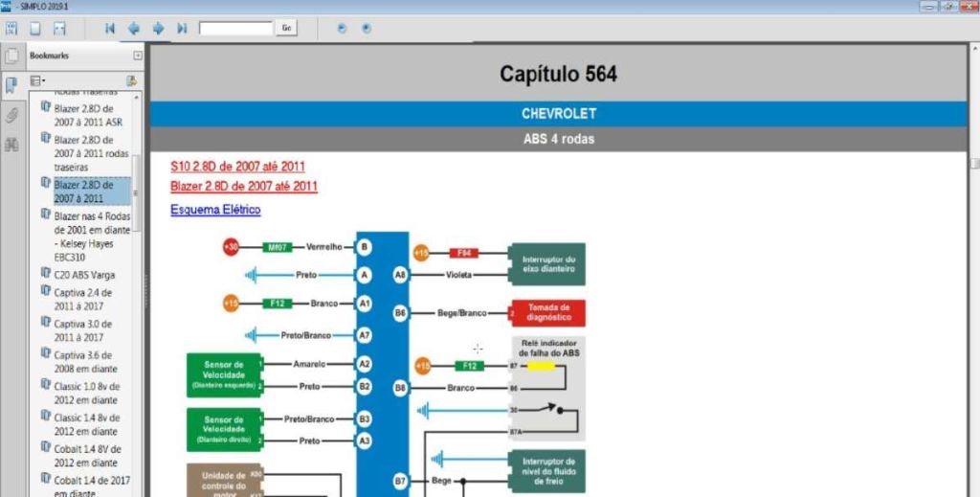Viewport: 980px width, 497px height.
Task: Click the red F94 fuse label
Action: pyautogui.click(x=464, y=253)
